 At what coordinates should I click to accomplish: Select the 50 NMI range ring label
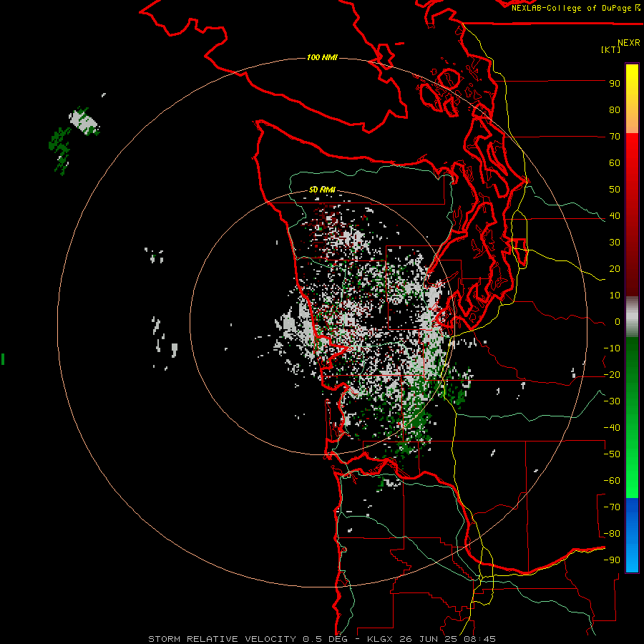322,190
